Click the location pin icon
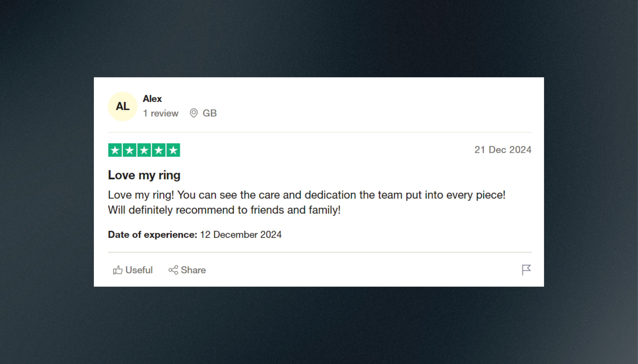 tap(194, 113)
